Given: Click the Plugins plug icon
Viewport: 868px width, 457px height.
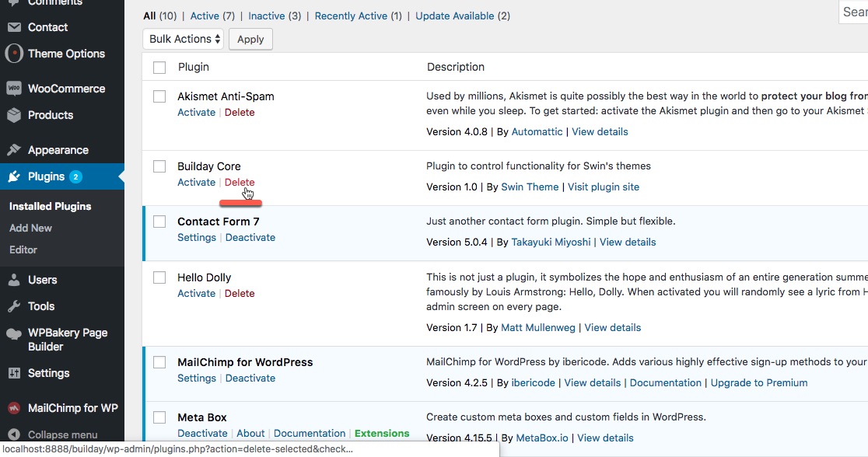Looking at the screenshot, I should (x=15, y=176).
